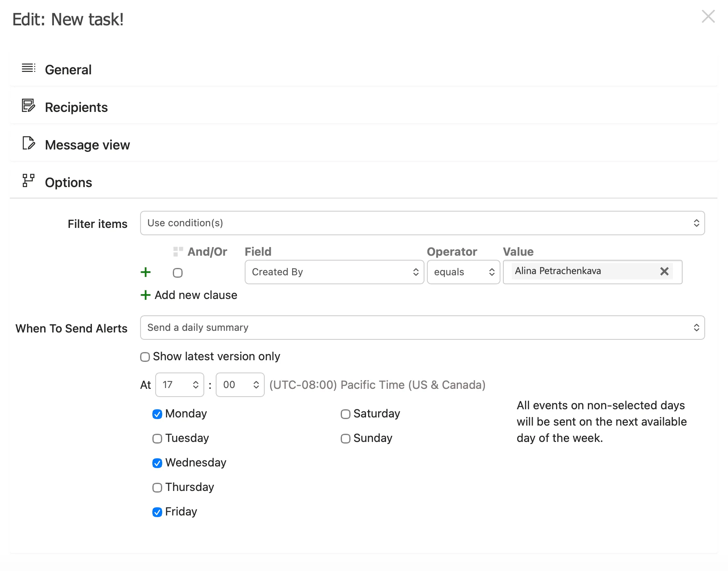728x571 pixels.
Task: Collapse the Options section
Action: coord(364,183)
